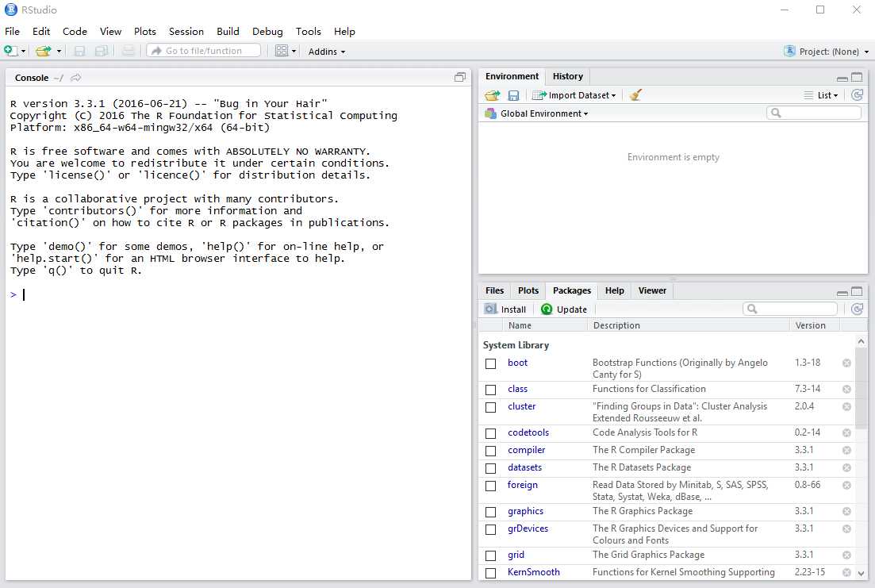Select the Environment tab
This screenshot has width=875, height=588.
click(x=512, y=76)
